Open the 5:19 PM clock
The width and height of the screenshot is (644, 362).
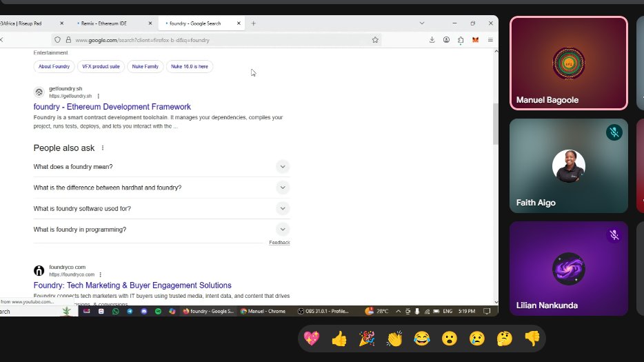[x=467, y=312]
